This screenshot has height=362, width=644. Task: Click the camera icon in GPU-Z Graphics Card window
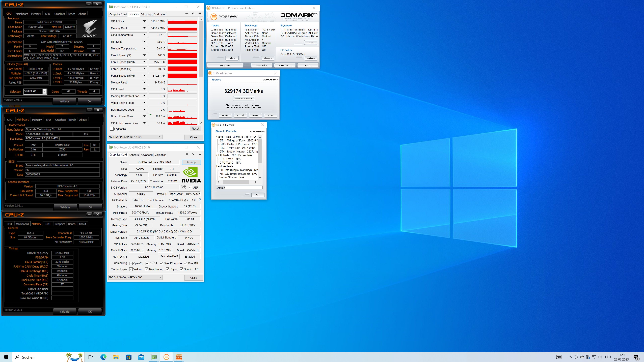pyautogui.click(x=187, y=154)
